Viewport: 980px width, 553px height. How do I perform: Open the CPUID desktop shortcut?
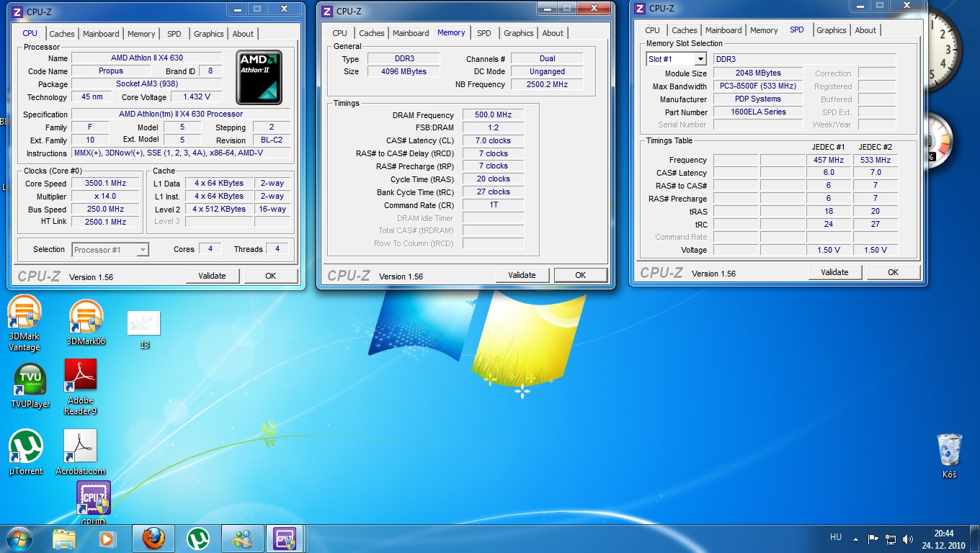94,503
